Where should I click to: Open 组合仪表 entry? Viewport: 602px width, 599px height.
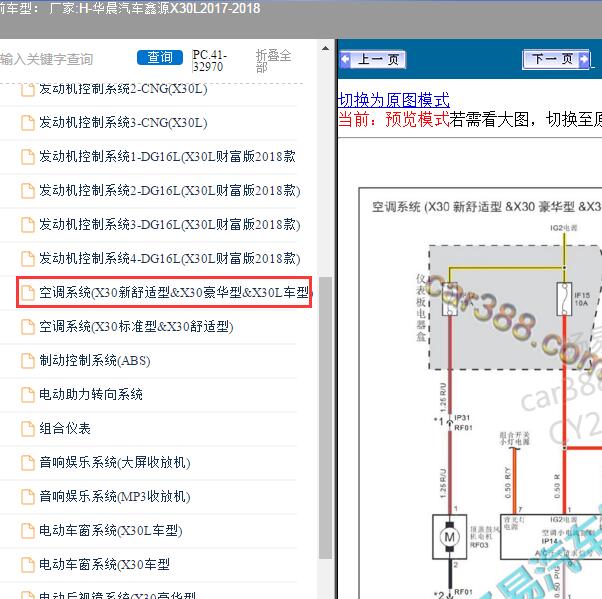[x=65, y=428]
